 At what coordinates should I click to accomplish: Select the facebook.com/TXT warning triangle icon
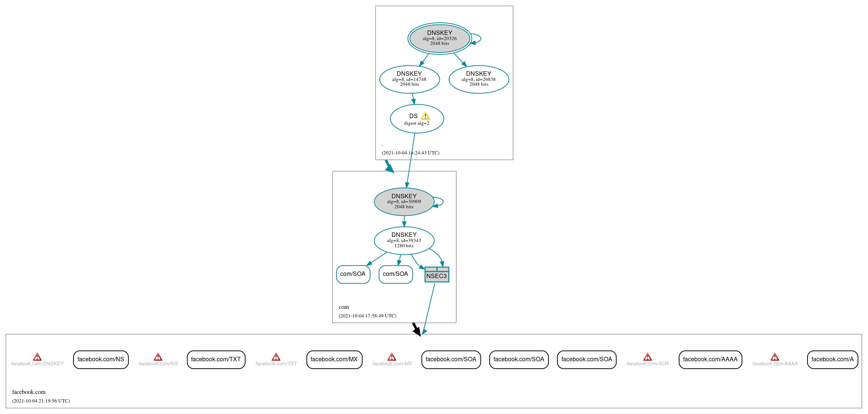coord(274,358)
